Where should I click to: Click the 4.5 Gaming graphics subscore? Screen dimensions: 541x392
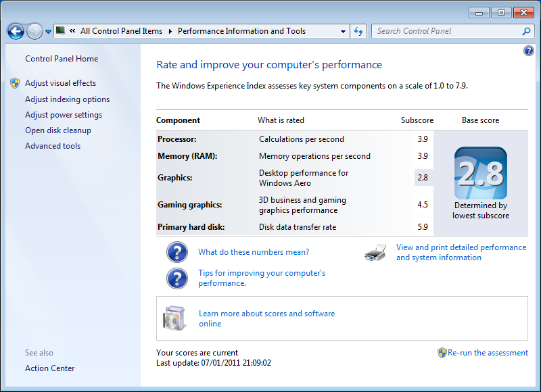[423, 205]
